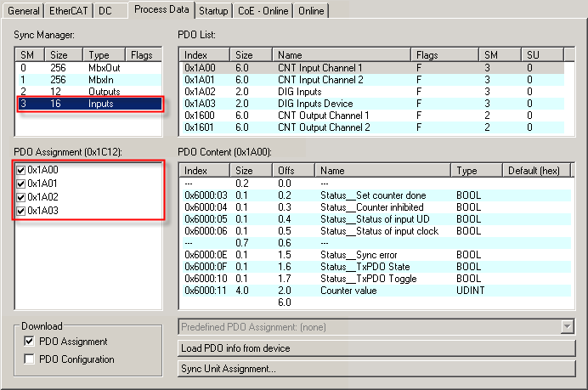
Task: Click the Status__Set counter done entry
Action: coord(376,195)
